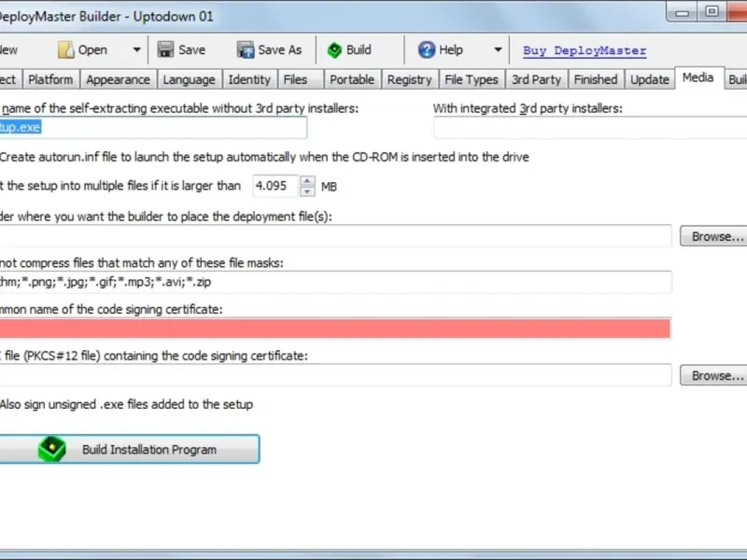747x560 pixels.
Task: Select the File Types tab
Action: (472, 79)
